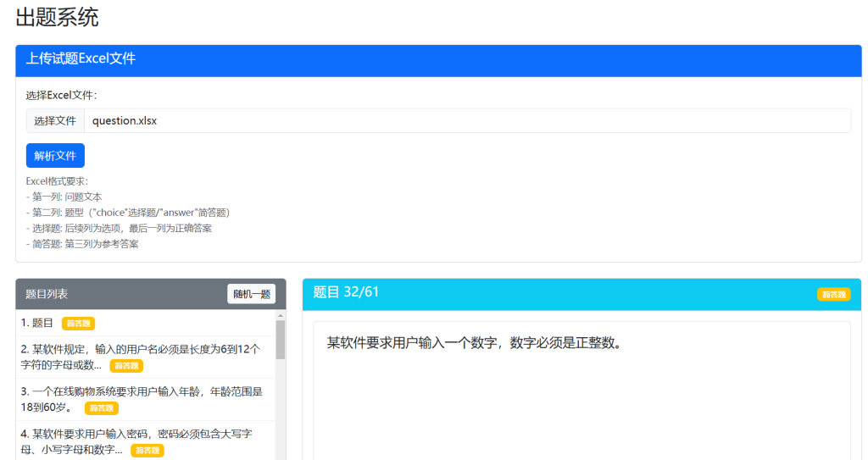The width and height of the screenshot is (868, 460).
Task: Click the 简答题 badge on question 2
Action: pos(126,366)
